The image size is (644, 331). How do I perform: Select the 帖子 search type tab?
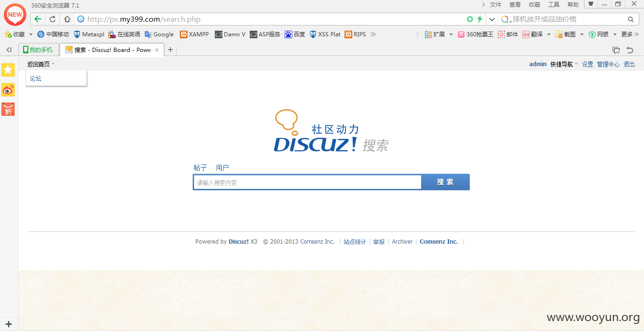point(200,168)
